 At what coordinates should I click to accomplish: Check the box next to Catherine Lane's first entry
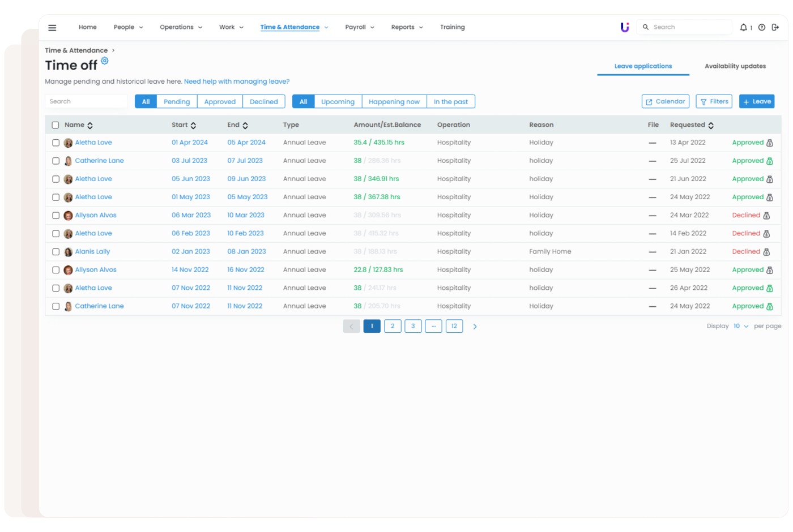point(56,161)
